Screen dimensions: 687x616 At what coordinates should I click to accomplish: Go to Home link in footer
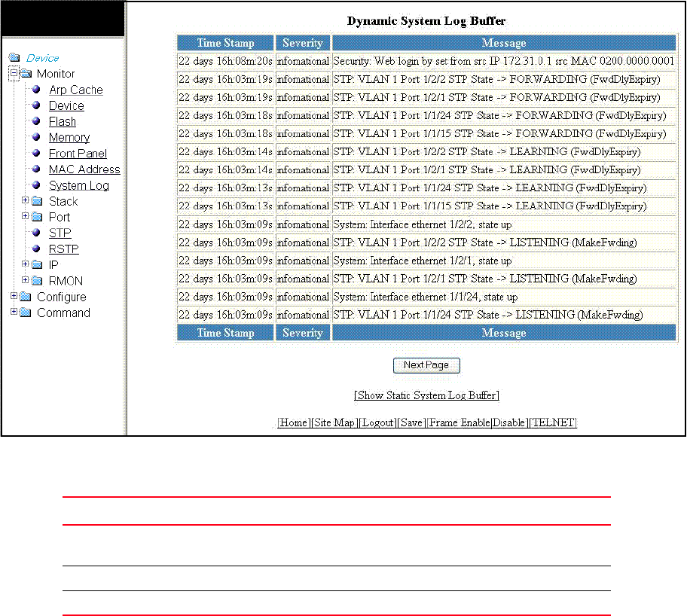point(294,422)
